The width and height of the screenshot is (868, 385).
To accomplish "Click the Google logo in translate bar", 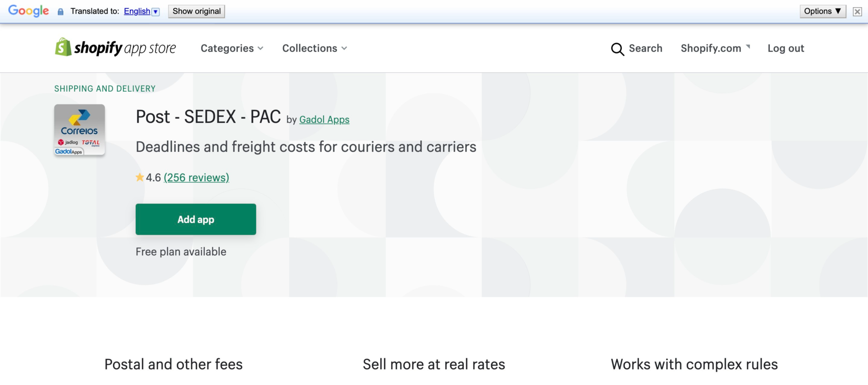I will coord(28,11).
